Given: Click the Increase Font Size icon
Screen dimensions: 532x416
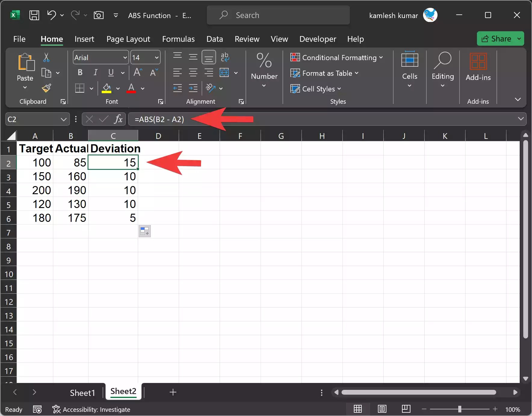Looking at the screenshot, I should [x=137, y=72].
